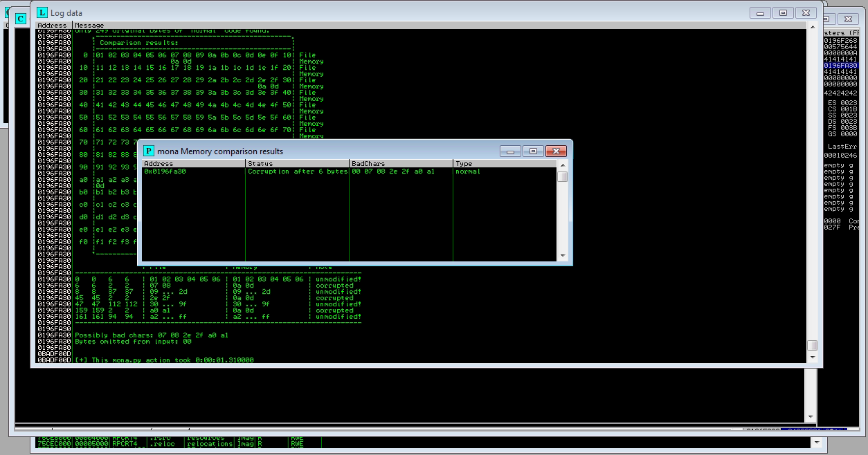
Task: Click the 'normal' type cell
Action: (468, 171)
